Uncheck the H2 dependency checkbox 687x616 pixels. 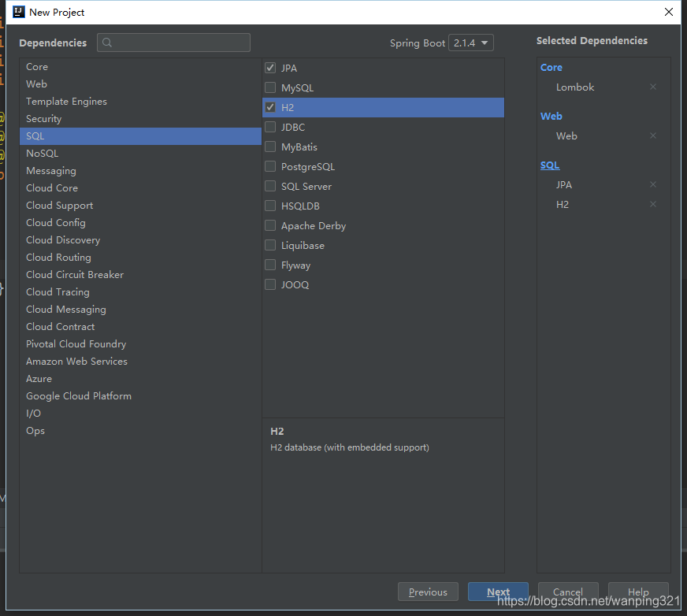click(270, 107)
